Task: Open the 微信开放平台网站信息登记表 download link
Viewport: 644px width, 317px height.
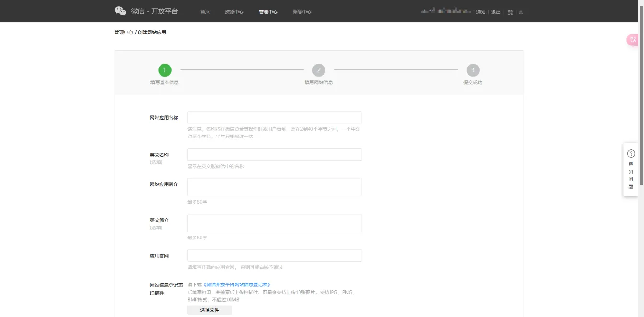Action: [x=238, y=284]
